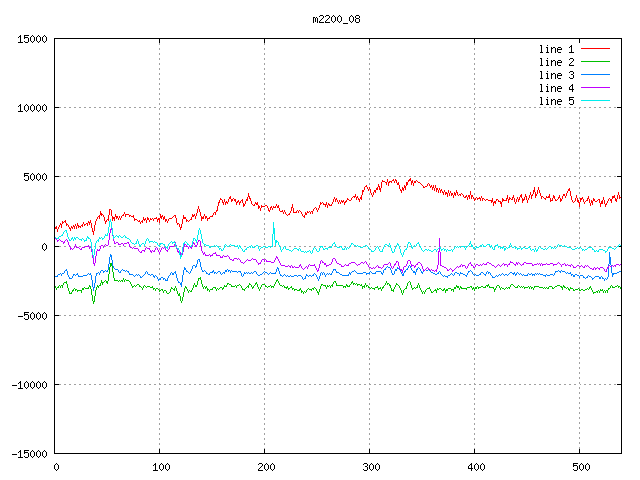Click the green line 2 legend sample
The height and width of the screenshot is (480, 640).
coord(595,62)
